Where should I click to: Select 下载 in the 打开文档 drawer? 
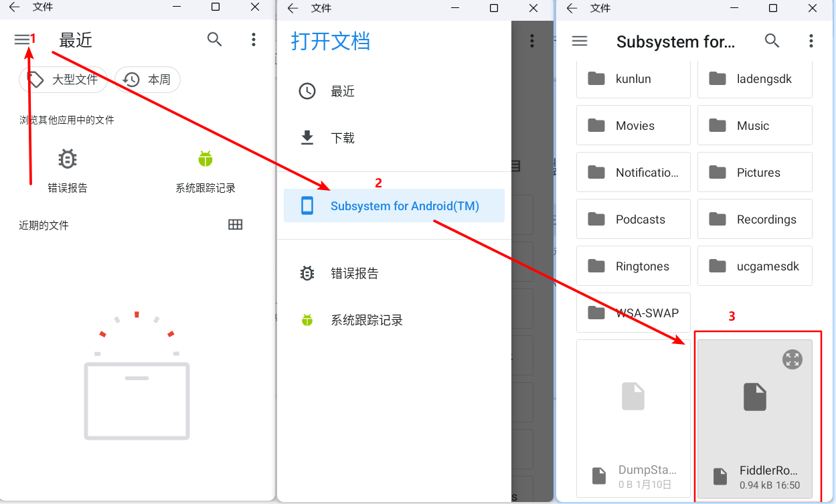click(394, 138)
